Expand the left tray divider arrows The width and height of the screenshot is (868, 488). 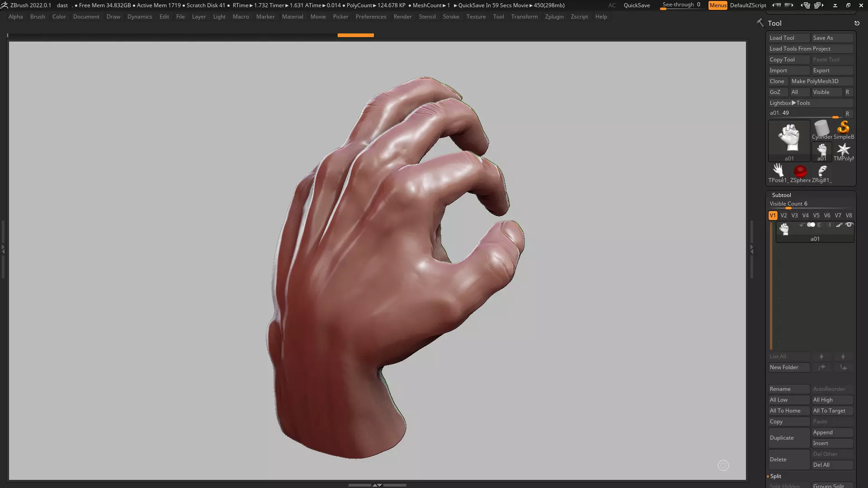(3, 249)
